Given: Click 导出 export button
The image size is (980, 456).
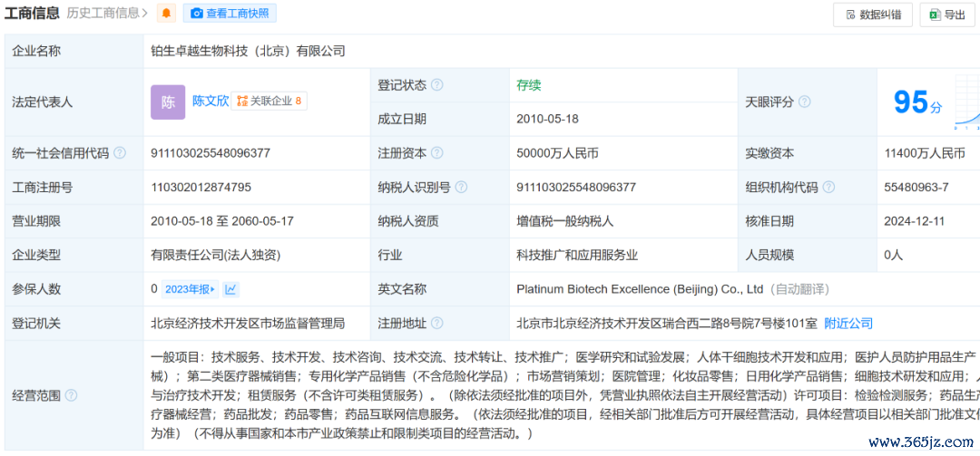Looking at the screenshot, I should (x=947, y=15).
